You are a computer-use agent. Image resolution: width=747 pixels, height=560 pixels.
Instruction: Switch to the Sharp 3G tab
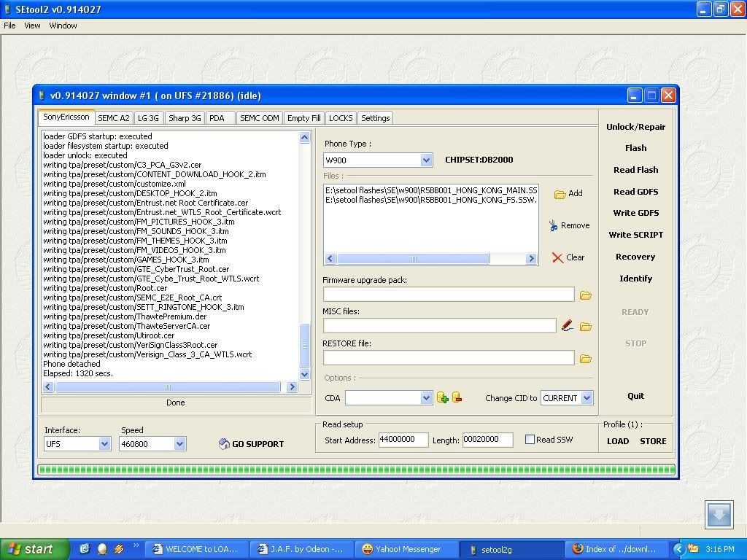tap(185, 118)
